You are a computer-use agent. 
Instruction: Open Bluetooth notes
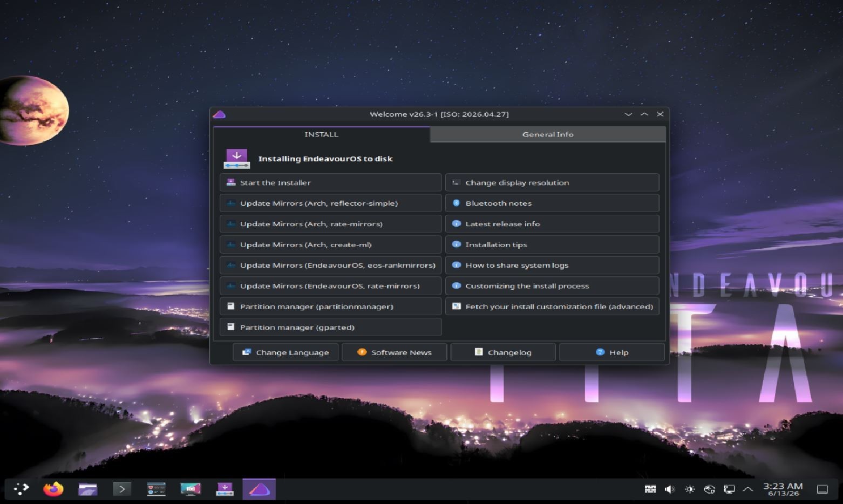(552, 203)
